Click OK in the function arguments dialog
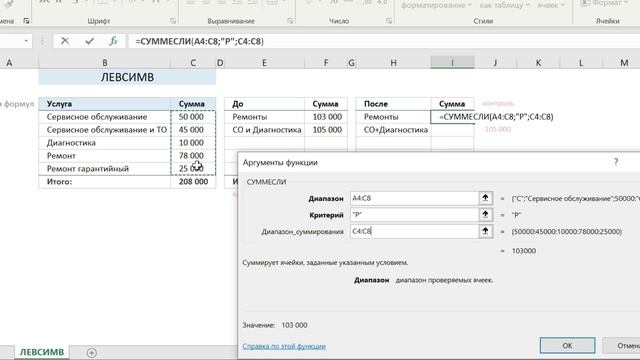This screenshot has width=640, height=360. (567, 345)
